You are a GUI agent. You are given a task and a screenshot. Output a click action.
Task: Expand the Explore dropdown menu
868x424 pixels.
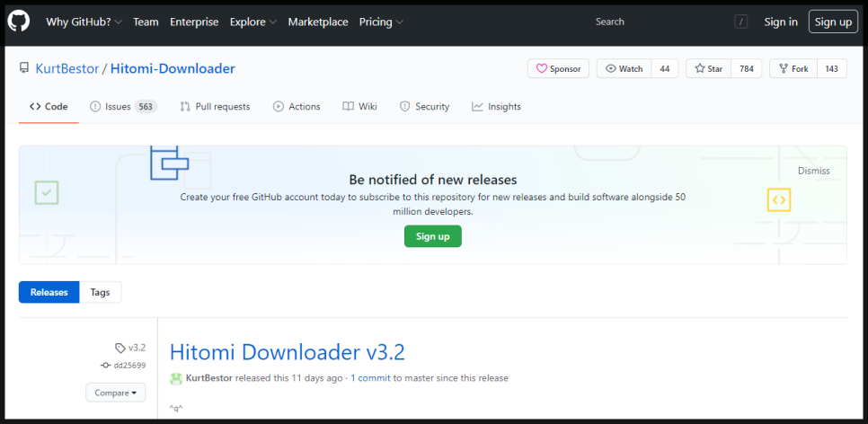click(253, 22)
